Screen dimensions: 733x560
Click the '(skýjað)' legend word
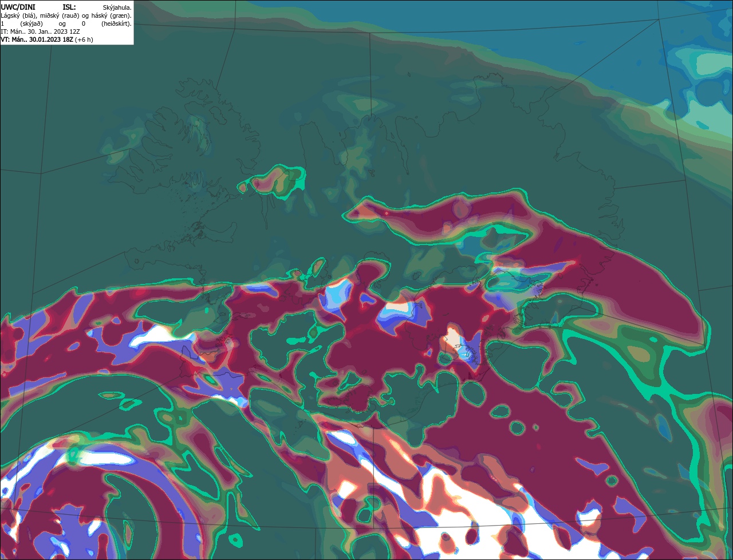click(x=31, y=24)
